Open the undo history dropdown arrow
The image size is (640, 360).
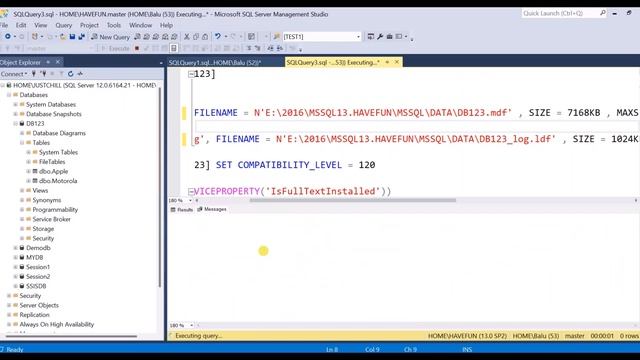pyautogui.click(x=226, y=37)
